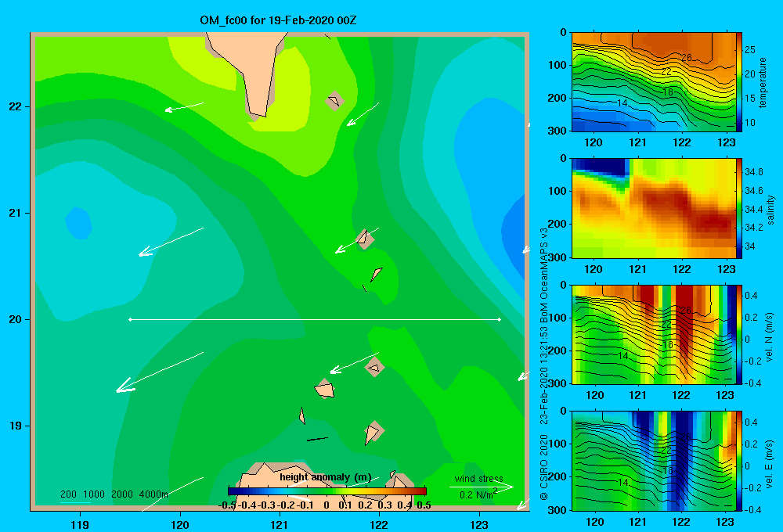Click the '-0.4' tick on the vel. E colorbar

pos(753,509)
